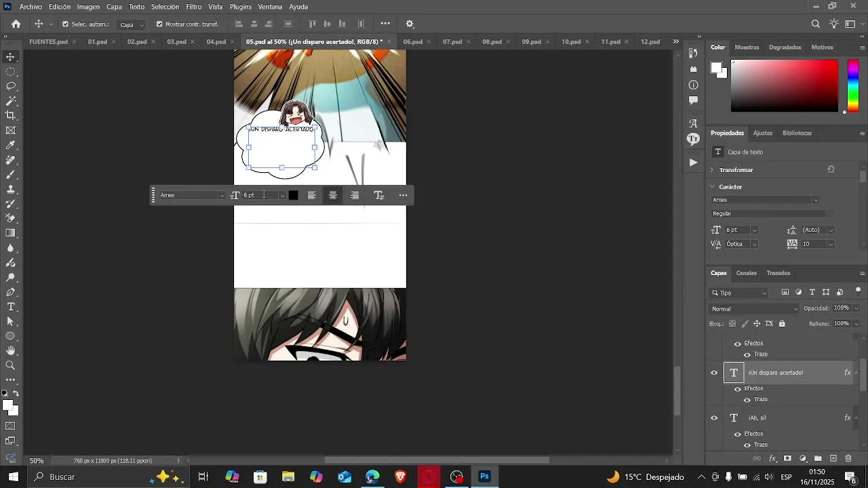Open Opacidad percentage dropdown
The image size is (868, 488).
856,308
